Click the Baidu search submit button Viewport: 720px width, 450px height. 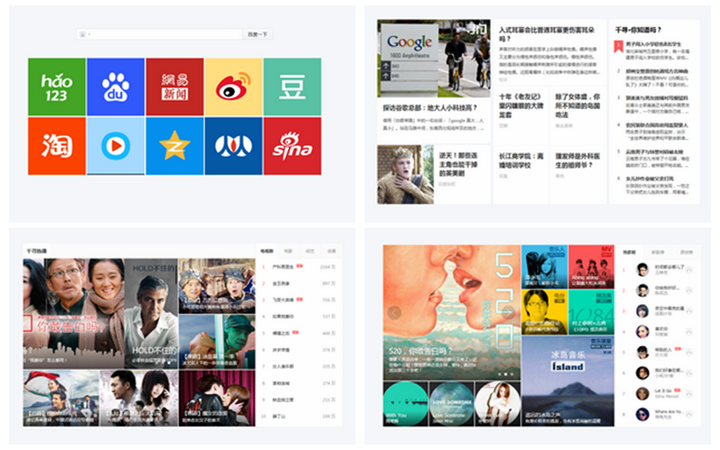(x=258, y=34)
